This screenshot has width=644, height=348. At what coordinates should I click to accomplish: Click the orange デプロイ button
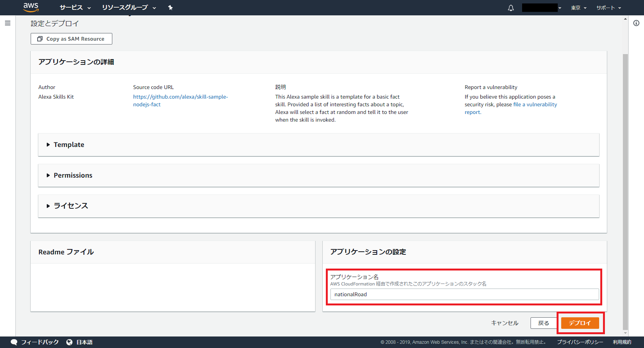point(580,323)
